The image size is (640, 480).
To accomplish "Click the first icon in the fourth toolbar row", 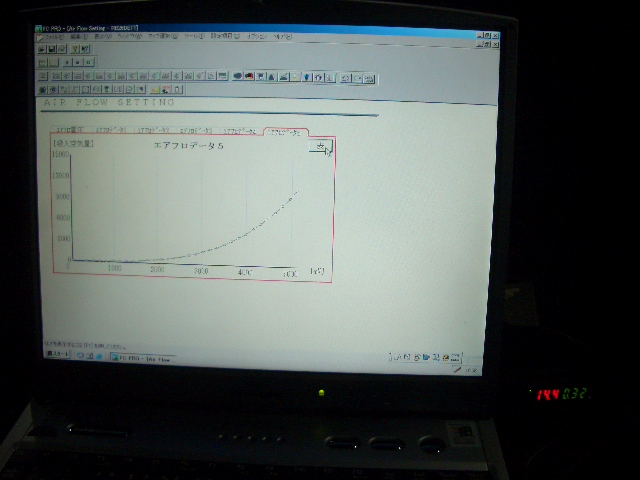I will [x=42, y=89].
